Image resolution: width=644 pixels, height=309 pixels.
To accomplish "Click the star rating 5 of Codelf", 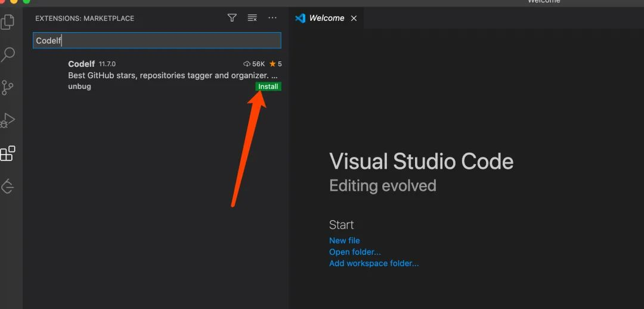I will [275, 64].
